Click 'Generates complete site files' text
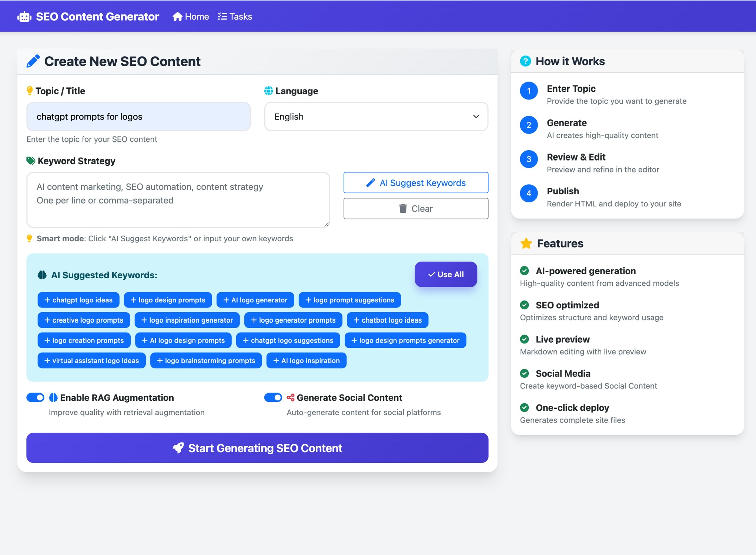Image resolution: width=756 pixels, height=555 pixels. 572,420
